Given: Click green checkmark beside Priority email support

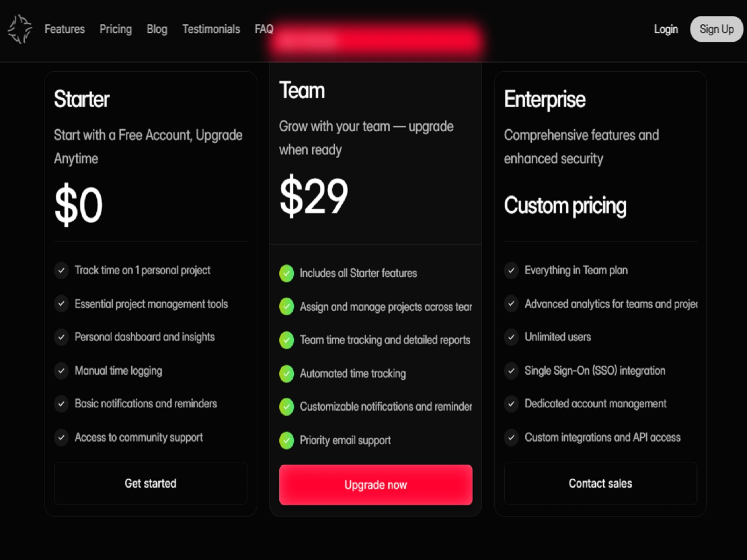Looking at the screenshot, I should 286,440.
